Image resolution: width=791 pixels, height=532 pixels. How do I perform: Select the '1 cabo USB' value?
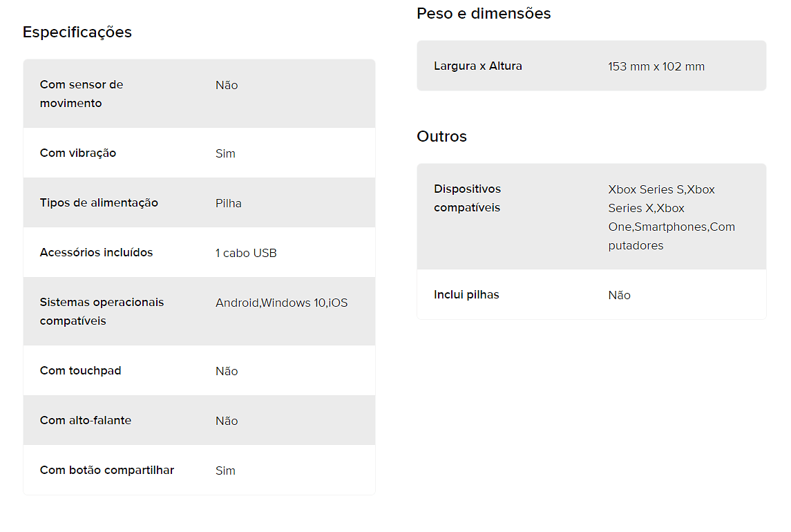[246, 253]
